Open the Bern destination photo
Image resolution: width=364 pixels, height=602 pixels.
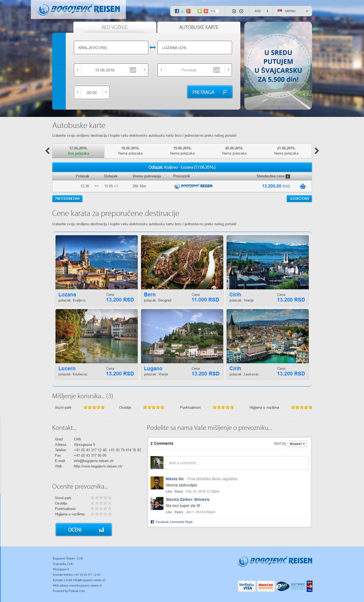tap(182, 262)
